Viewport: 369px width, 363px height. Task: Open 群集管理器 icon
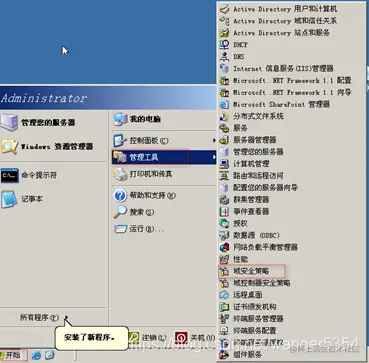coord(225,200)
